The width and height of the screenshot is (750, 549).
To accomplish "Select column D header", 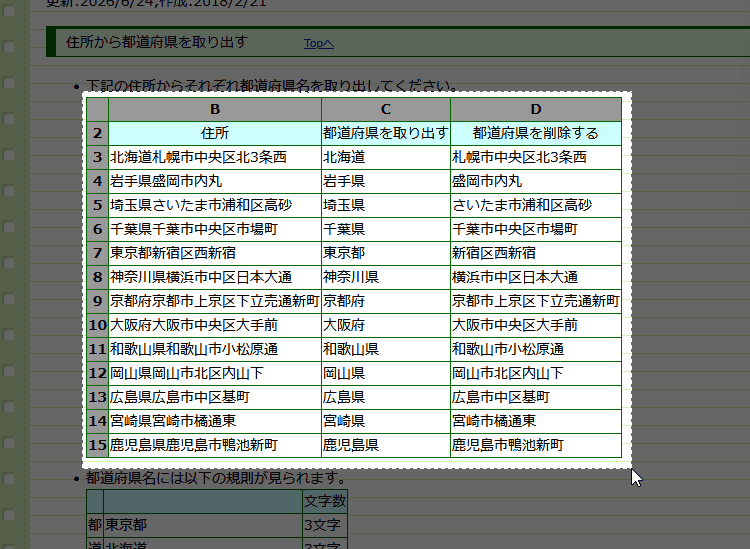I will (x=536, y=110).
